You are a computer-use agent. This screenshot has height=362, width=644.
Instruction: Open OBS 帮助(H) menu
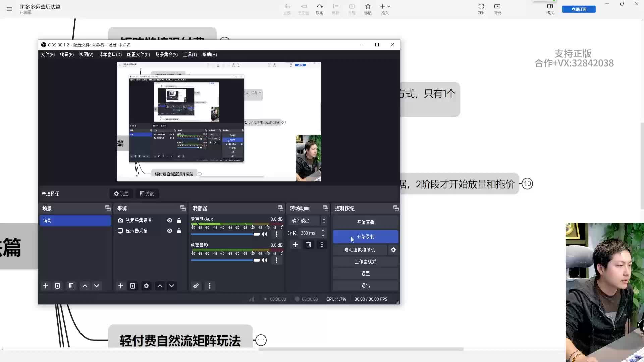(x=210, y=55)
